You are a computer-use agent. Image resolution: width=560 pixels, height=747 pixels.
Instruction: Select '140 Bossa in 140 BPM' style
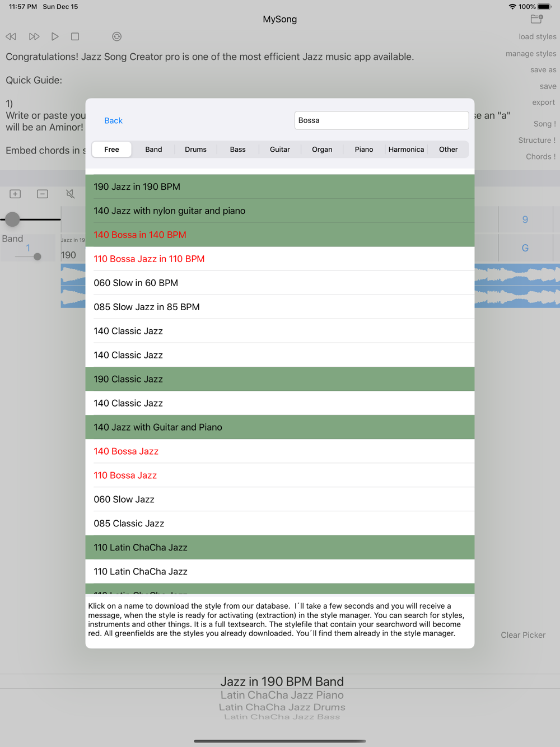coord(280,235)
